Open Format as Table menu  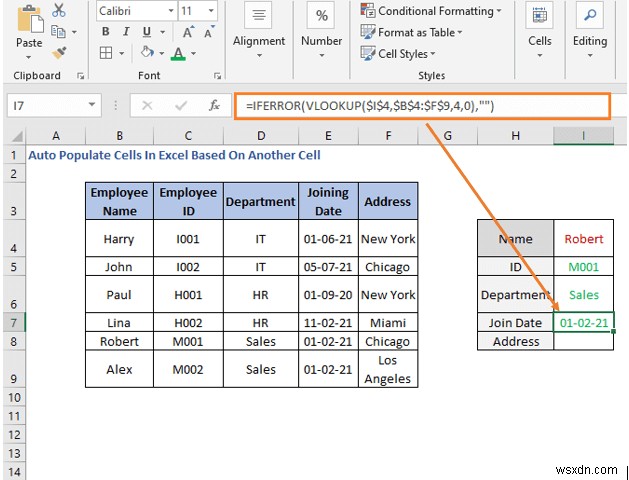coord(412,32)
